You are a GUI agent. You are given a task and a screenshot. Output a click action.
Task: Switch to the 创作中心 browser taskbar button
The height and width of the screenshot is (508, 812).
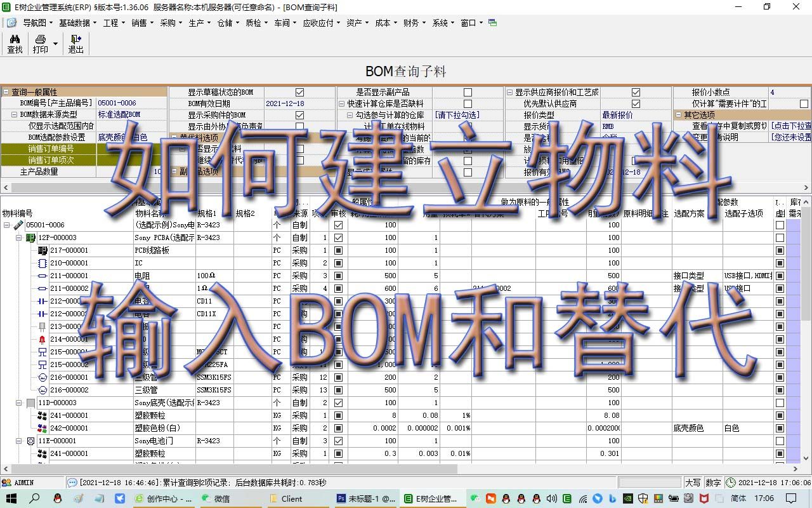point(163,498)
